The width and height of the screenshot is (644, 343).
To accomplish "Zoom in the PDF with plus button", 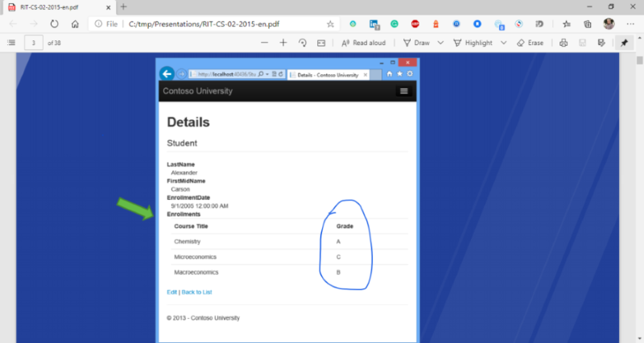I will [283, 43].
